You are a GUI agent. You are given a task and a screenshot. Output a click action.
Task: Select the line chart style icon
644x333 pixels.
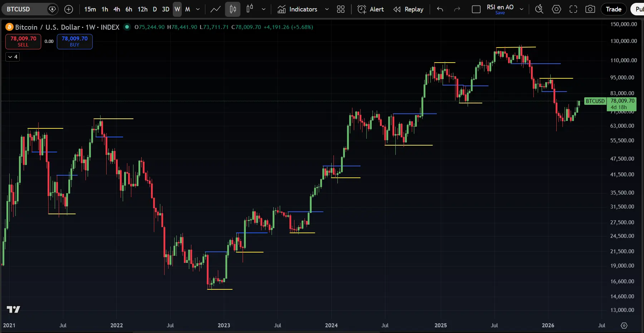[x=215, y=9]
